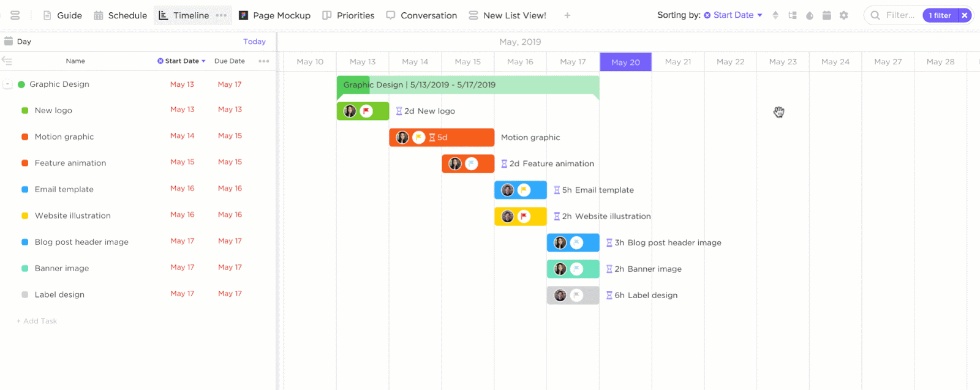Click the green Graphic Design status dot
Viewport: 980px width, 390px height.
pyautogui.click(x=21, y=84)
